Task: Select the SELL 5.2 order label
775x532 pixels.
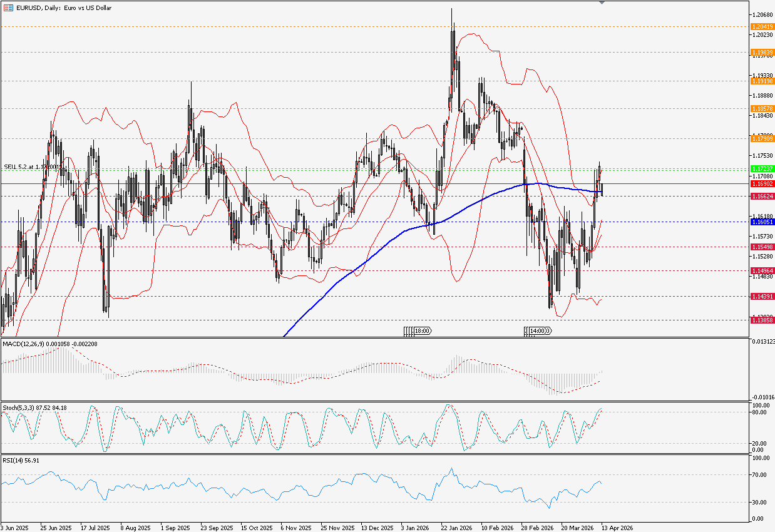Action: [31, 166]
